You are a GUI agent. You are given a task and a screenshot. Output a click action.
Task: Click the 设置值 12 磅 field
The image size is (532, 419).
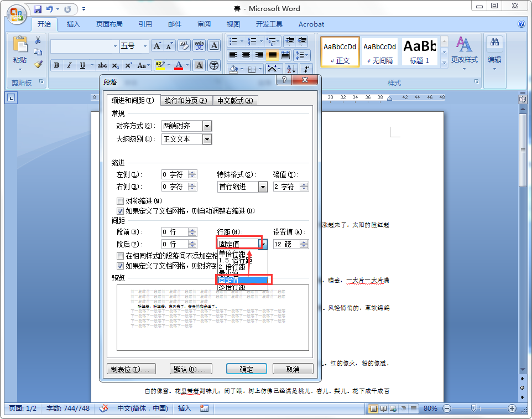point(286,244)
